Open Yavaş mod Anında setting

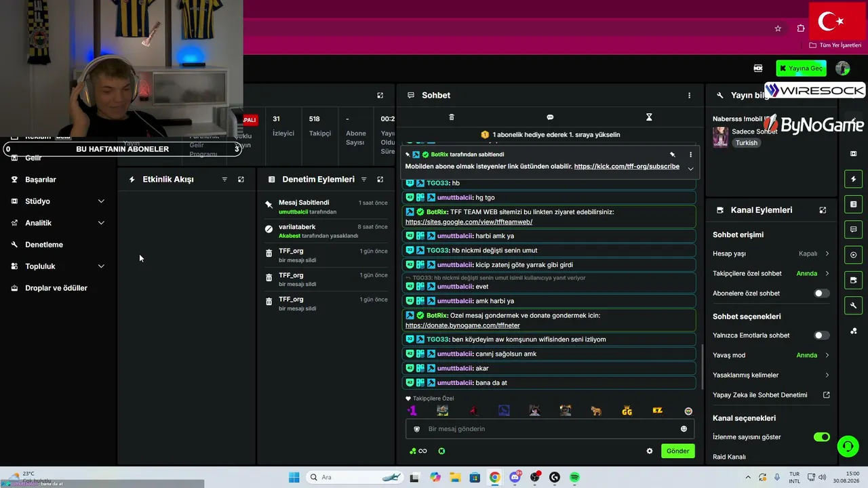click(771, 355)
